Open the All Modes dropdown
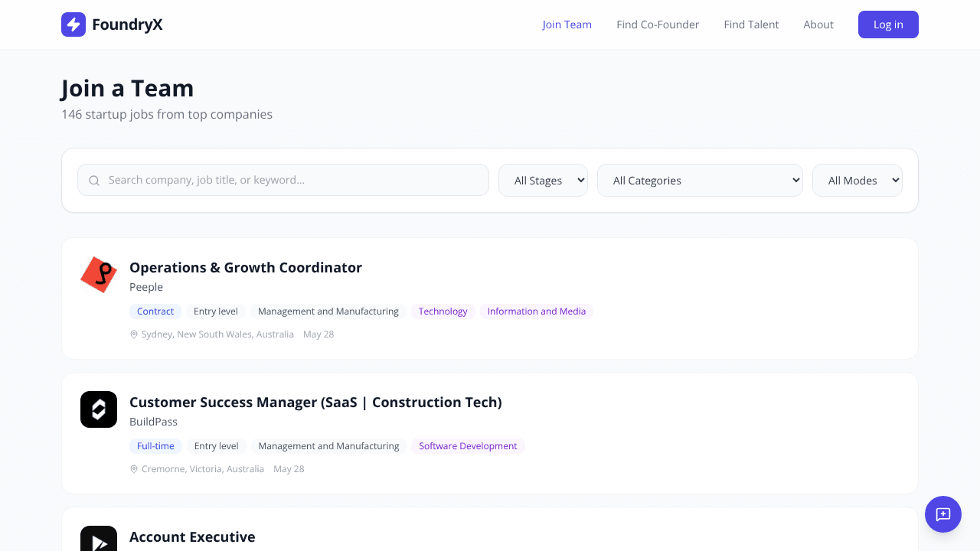Image resolution: width=980 pixels, height=551 pixels. point(857,181)
